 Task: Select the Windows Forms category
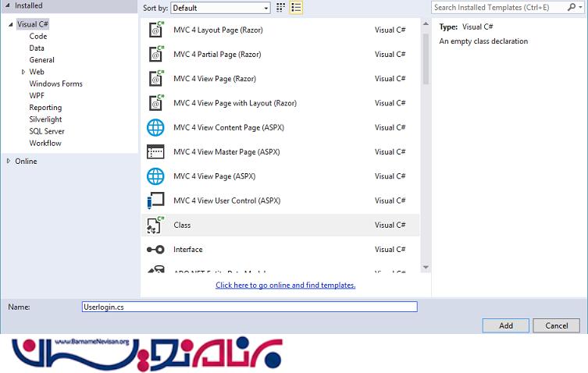point(55,83)
